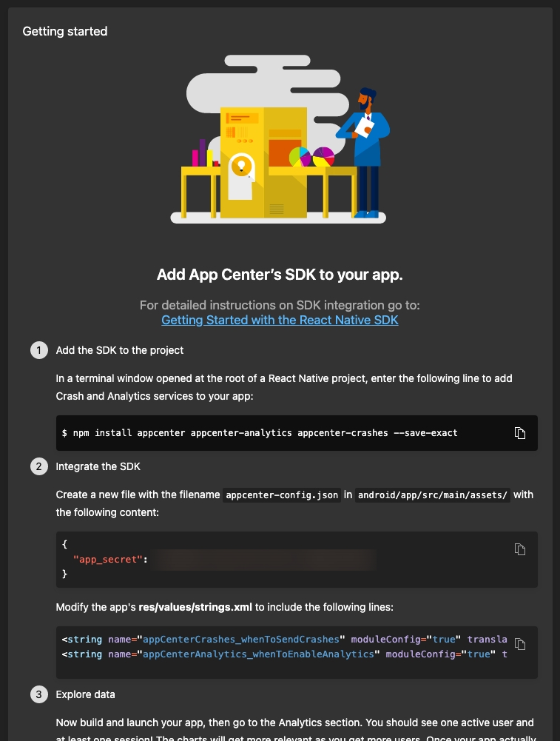This screenshot has height=741, width=560.
Task: Select the android/app/src/main/assets/ path text
Action: [x=433, y=494]
